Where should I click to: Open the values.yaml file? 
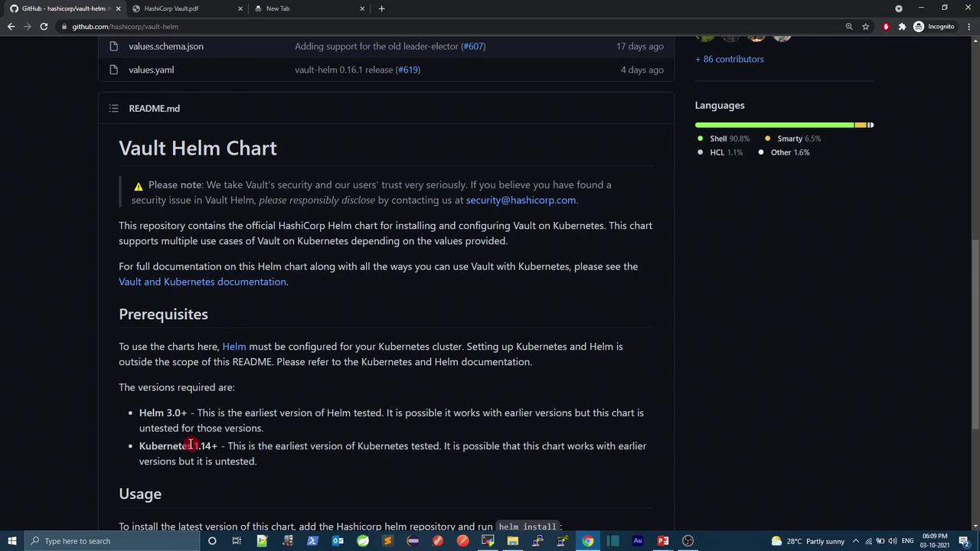[x=152, y=70]
